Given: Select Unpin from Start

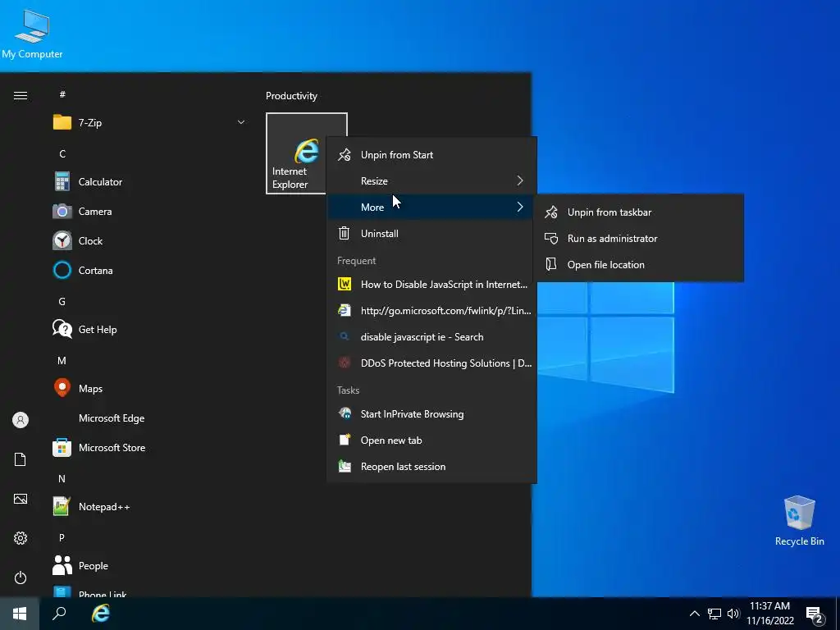Looking at the screenshot, I should (x=431, y=155).
